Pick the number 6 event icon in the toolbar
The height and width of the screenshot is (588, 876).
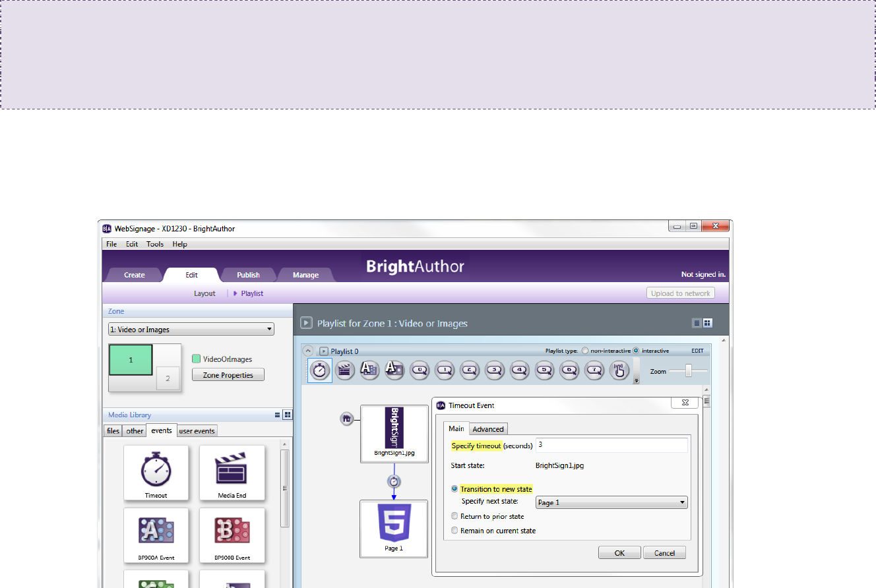point(570,370)
